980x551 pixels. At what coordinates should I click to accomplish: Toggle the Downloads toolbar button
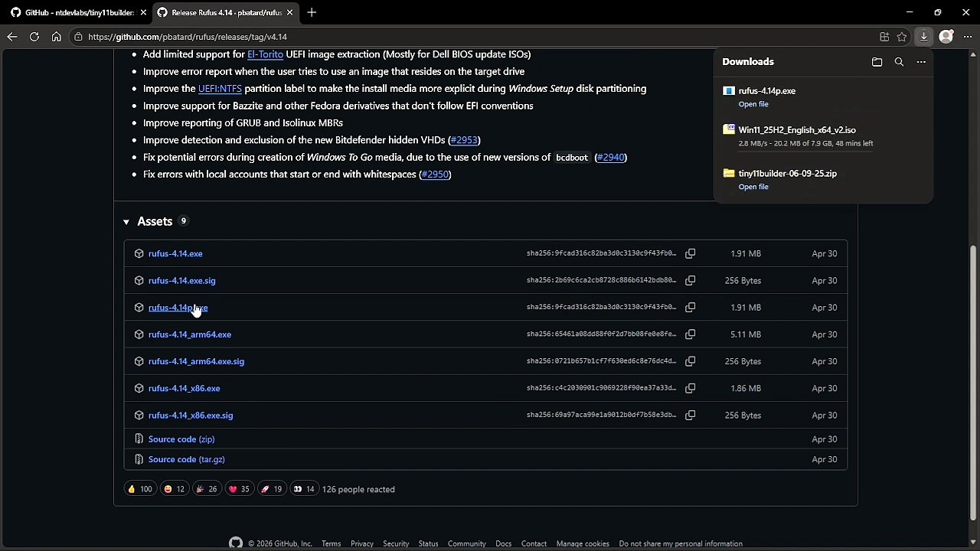coord(924,37)
